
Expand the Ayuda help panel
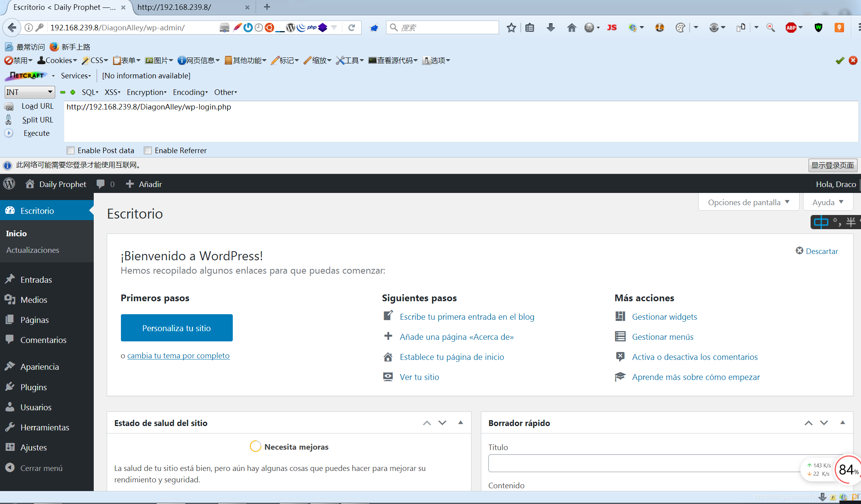tap(828, 202)
